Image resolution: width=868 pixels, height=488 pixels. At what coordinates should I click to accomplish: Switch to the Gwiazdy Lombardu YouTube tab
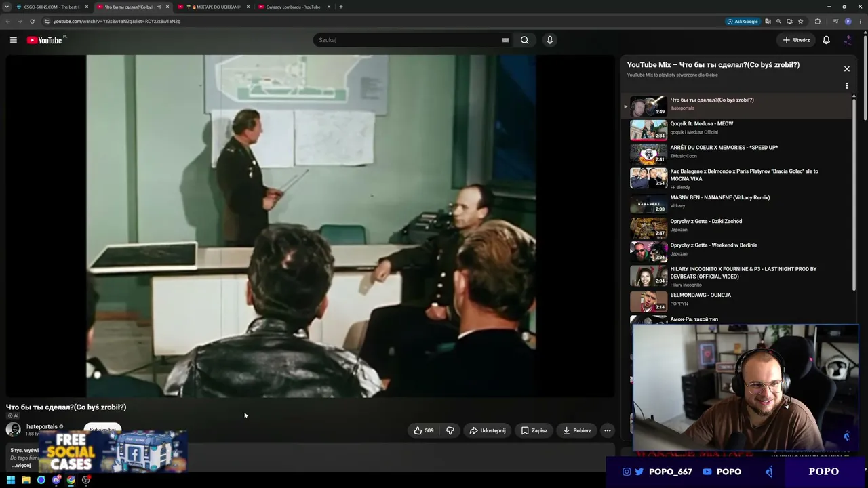coord(294,7)
